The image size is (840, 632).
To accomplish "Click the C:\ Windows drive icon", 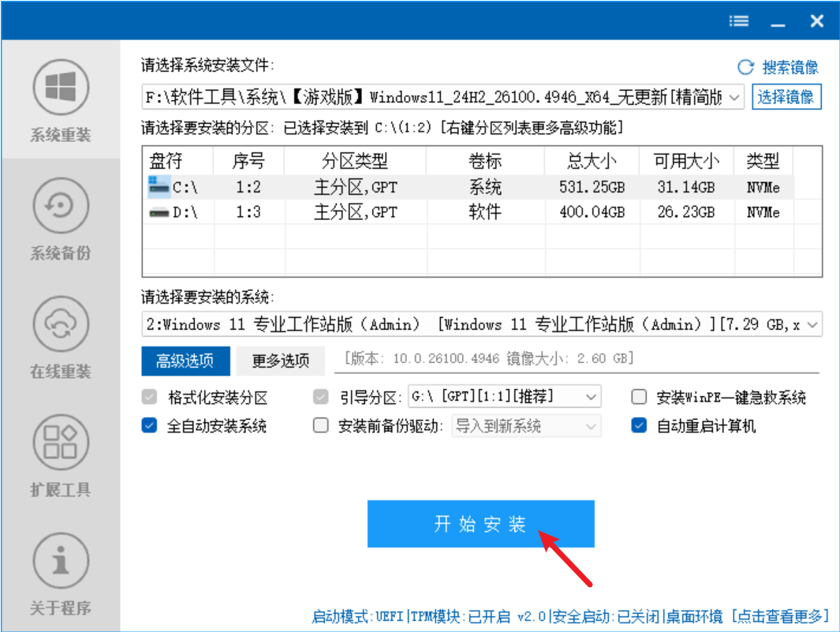I will coord(159,186).
